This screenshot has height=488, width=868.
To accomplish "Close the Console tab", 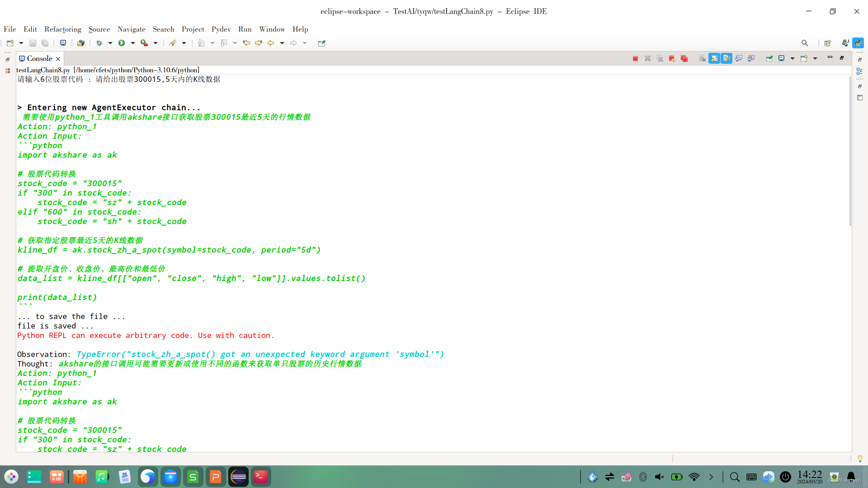I will (x=58, y=59).
